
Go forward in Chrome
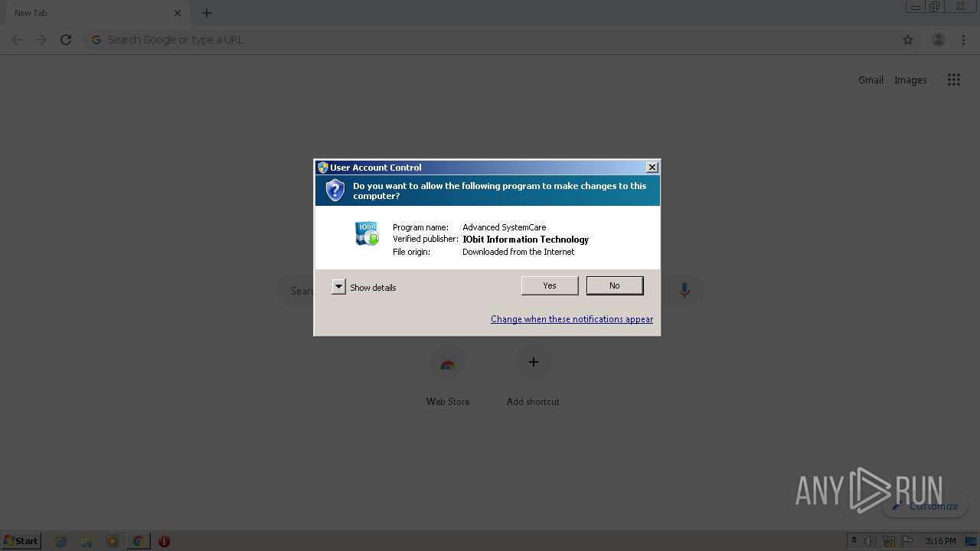click(x=41, y=40)
